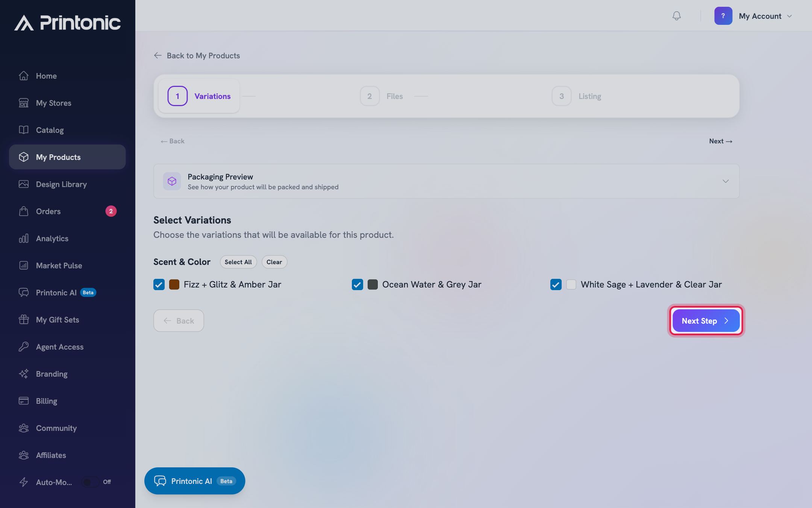Click the Scent & Color label
Viewport: 812px width, 508px height.
coord(182,262)
